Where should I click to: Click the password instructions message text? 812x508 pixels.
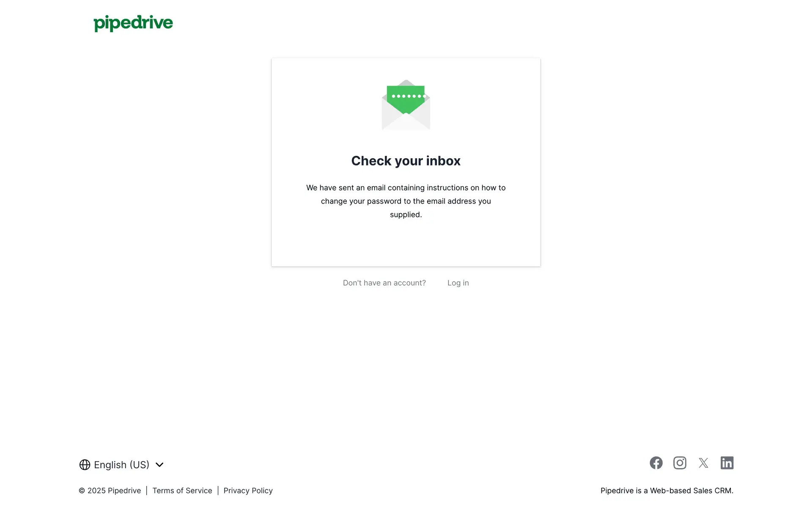click(406, 201)
